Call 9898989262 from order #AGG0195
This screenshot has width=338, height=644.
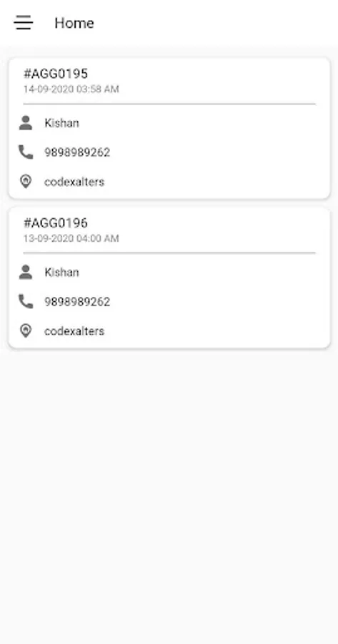77,152
